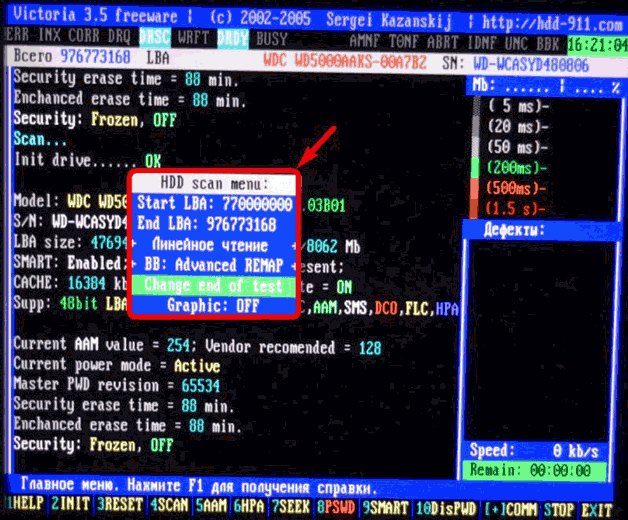Viewport: 628px width, 520px height.
Task: Open the 6HPA function
Action: (x=249, y=506)
